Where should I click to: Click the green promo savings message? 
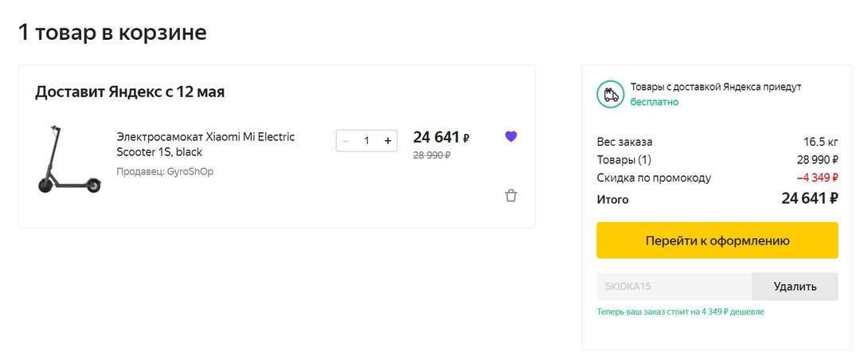tap(680, 311)
